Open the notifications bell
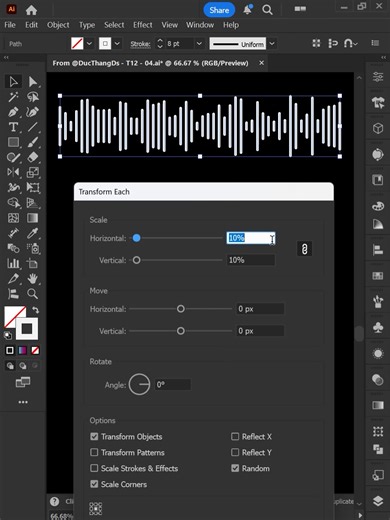The image size is (390, 520). point(248,10)
